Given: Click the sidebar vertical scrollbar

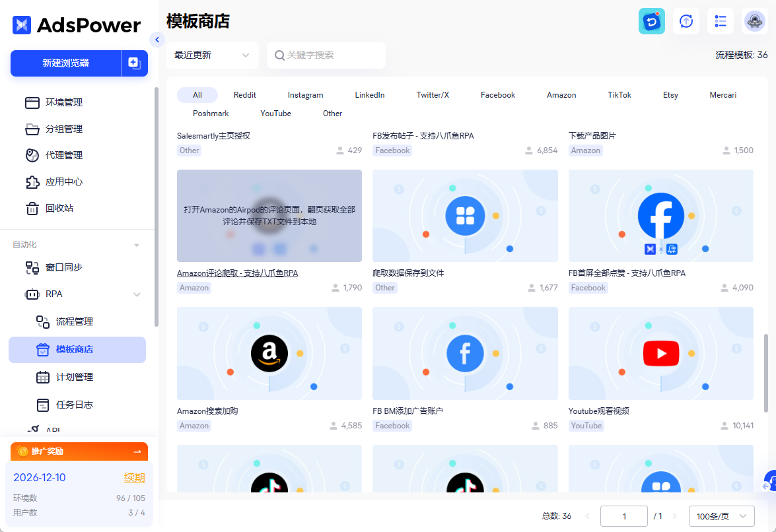Looking at the screenshot, I should click(157, 207).
